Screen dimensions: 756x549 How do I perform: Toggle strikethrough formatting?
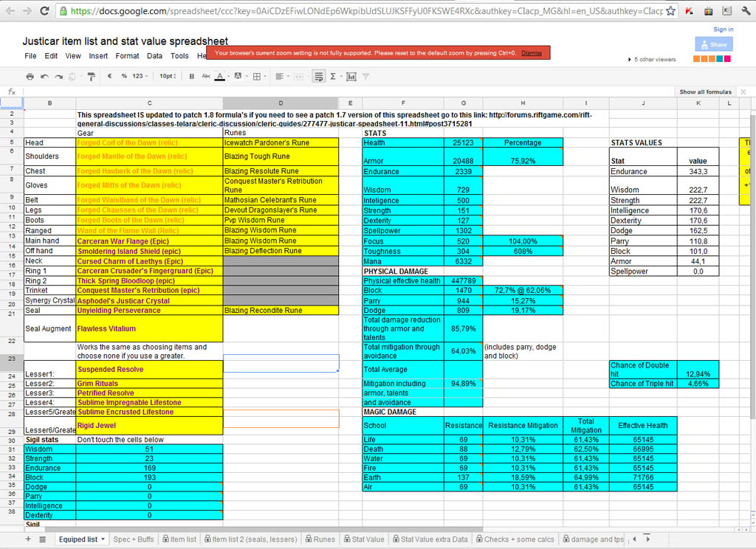click(x=206, y=76)
